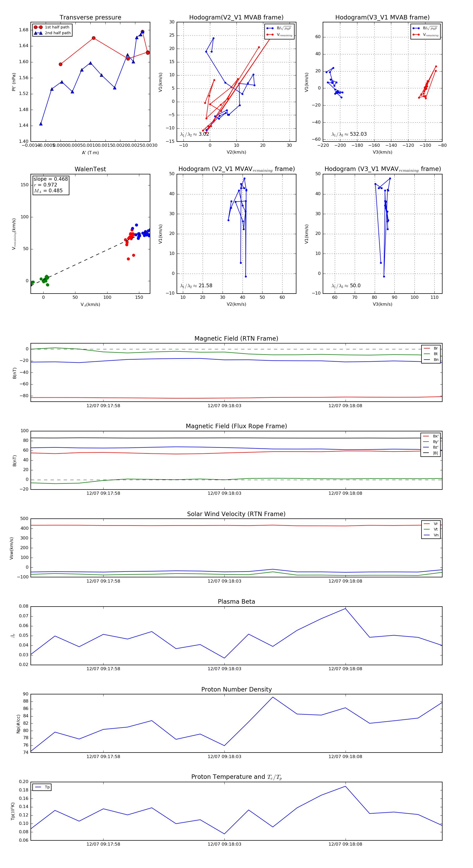
Task: Click the 'Vn' legend entry
Action: click(x=431, y=535)
